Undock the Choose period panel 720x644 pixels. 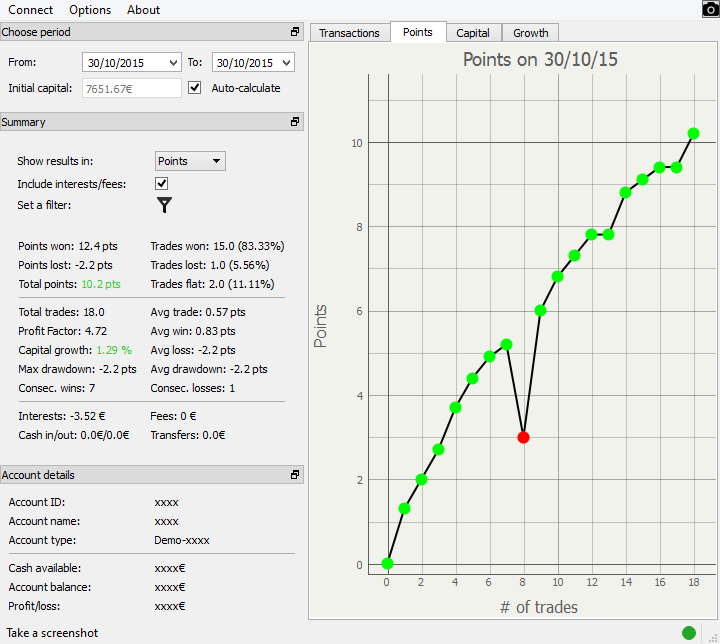[295, 32]
